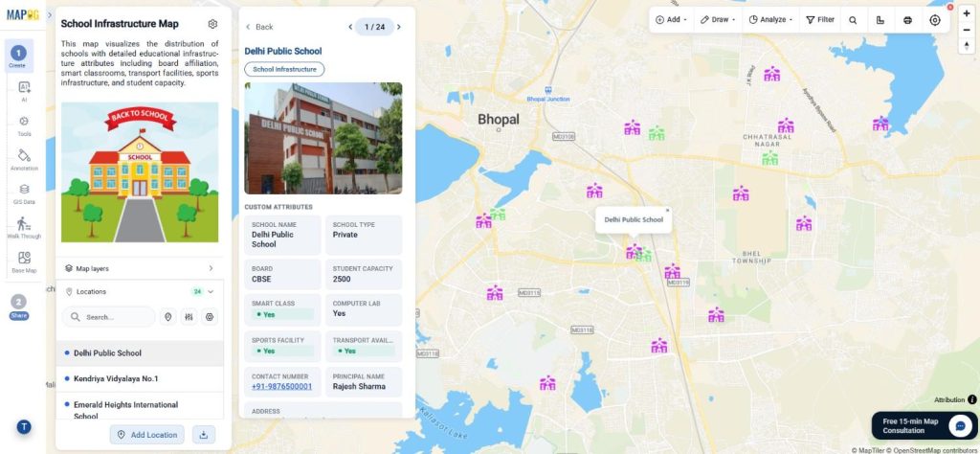The image size is (980, 454).
Task: Select Emerald Heights International School
Action: pos(140,408)
